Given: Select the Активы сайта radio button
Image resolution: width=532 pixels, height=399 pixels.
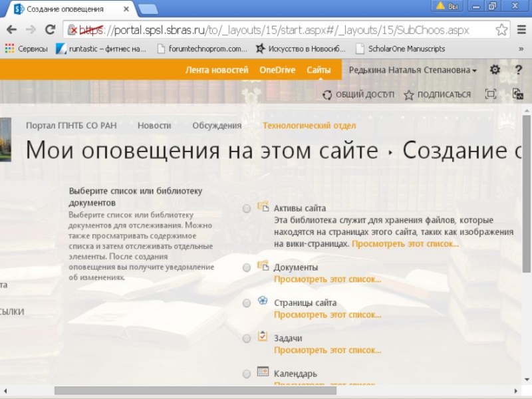Looking at the screenshot, I should pos(247,208).
